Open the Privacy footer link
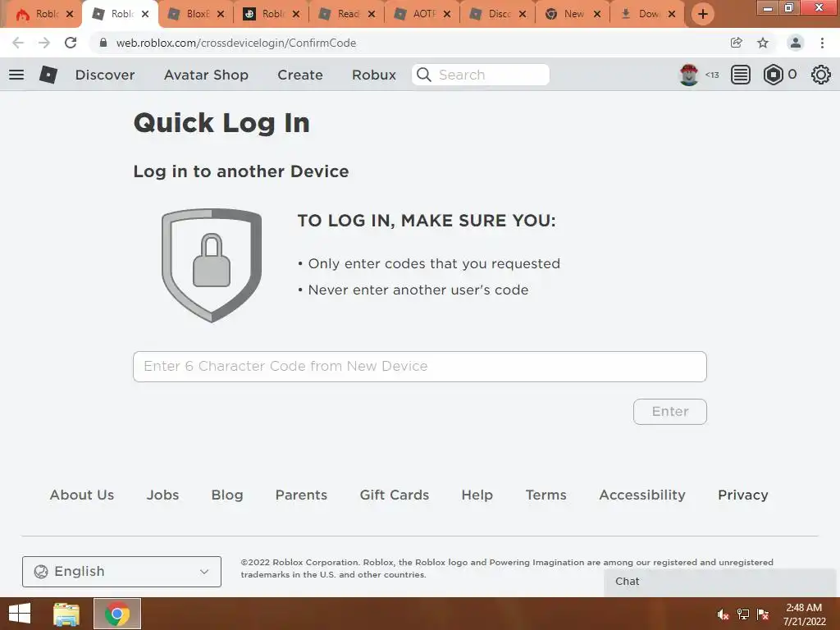 pos(743,495)
